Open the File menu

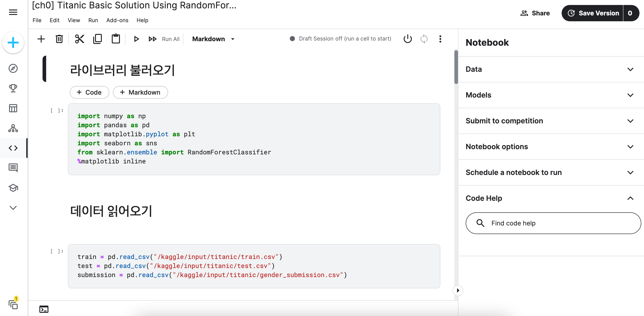[37, 20]
